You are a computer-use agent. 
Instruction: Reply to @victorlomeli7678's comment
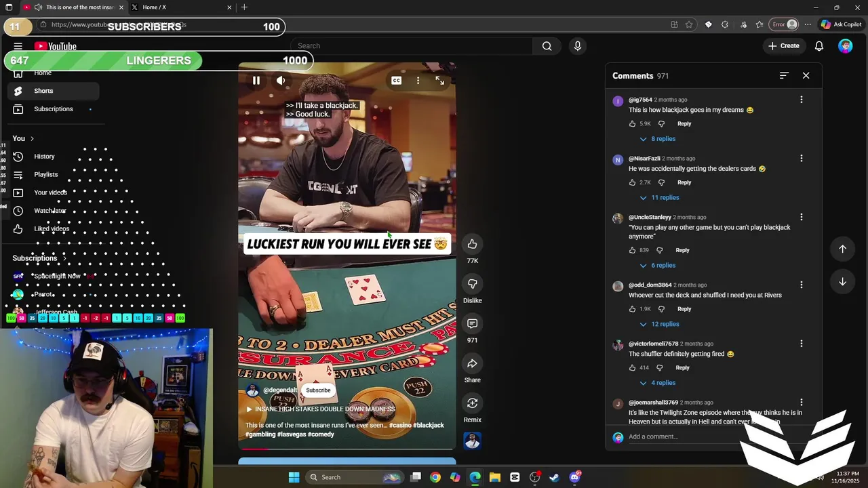[x=682, y=368]
